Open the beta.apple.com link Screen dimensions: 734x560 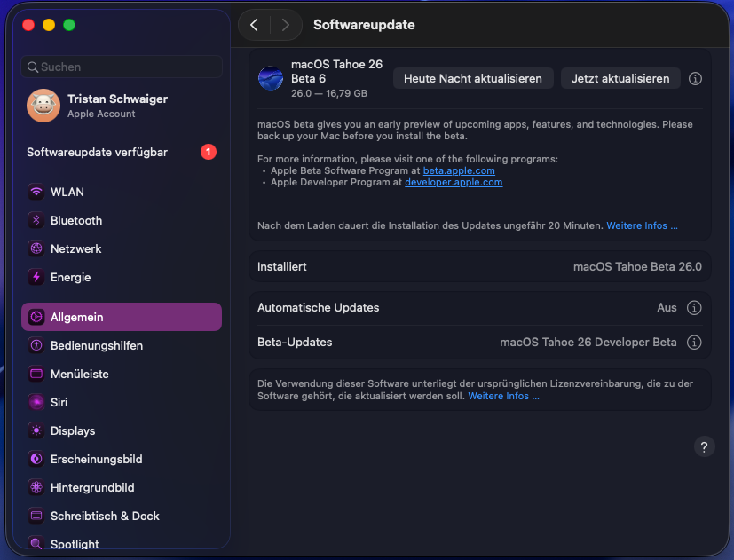[459, 170]
